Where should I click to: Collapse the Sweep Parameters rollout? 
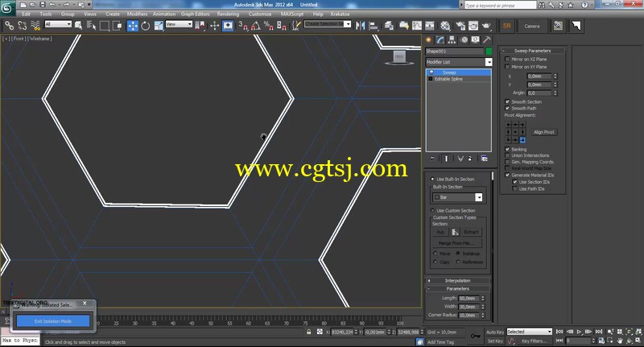(532, 51)
